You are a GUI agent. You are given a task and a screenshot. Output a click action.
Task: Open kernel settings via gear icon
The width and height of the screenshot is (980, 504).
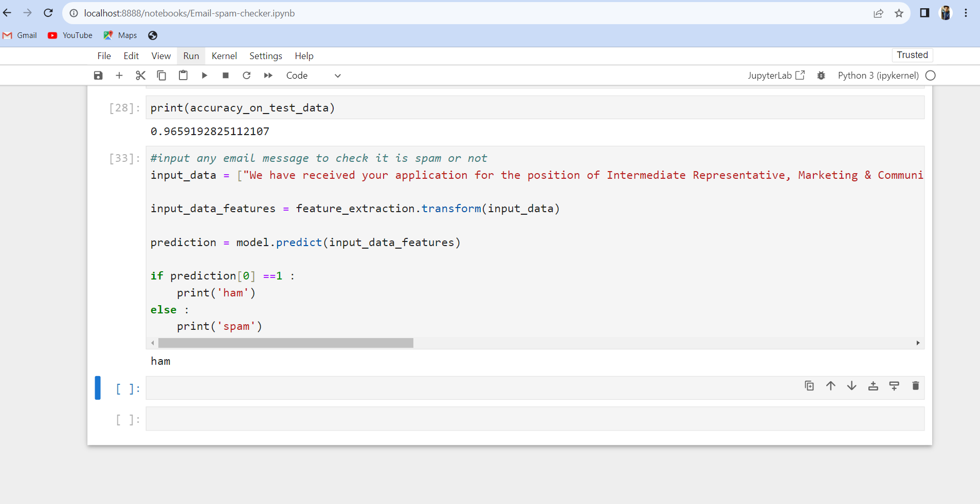click(821, 75)
